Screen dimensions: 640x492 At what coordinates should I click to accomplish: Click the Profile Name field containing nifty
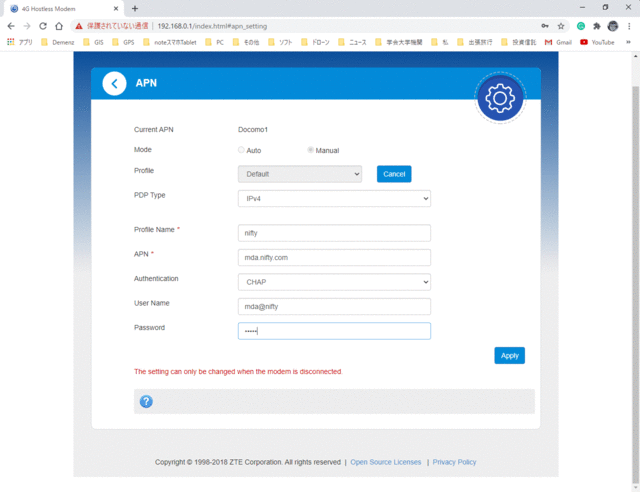click(334, 233)
